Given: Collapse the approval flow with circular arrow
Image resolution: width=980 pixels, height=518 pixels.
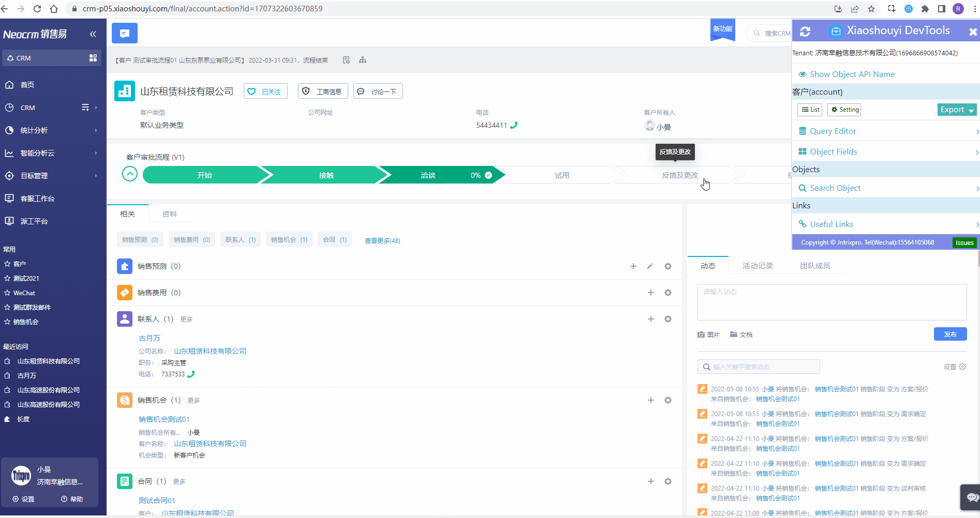Looking at the screenshot, I should [130, 174].
